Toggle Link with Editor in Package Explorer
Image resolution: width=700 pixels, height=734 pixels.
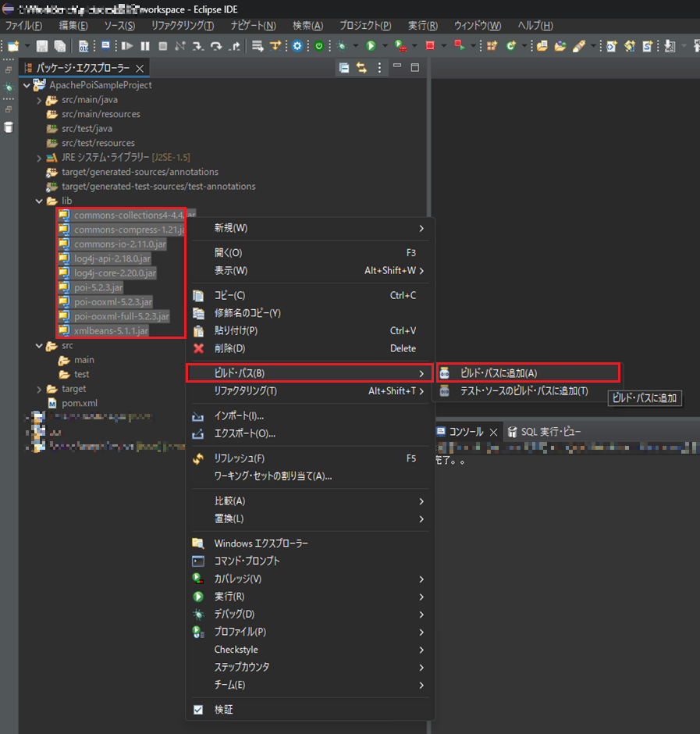tap(361, 68)
